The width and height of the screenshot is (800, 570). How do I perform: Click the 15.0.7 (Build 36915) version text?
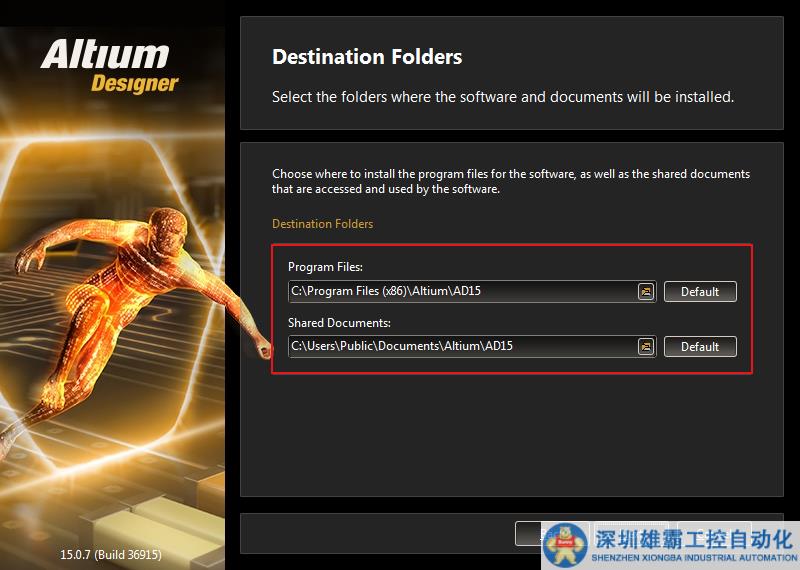click(x=111, y=554)
